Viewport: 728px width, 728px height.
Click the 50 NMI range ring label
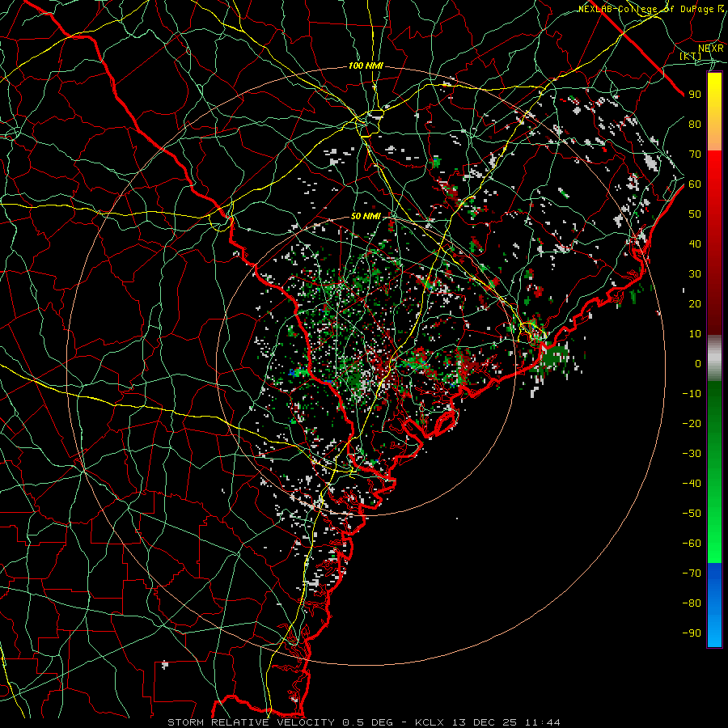366,216
